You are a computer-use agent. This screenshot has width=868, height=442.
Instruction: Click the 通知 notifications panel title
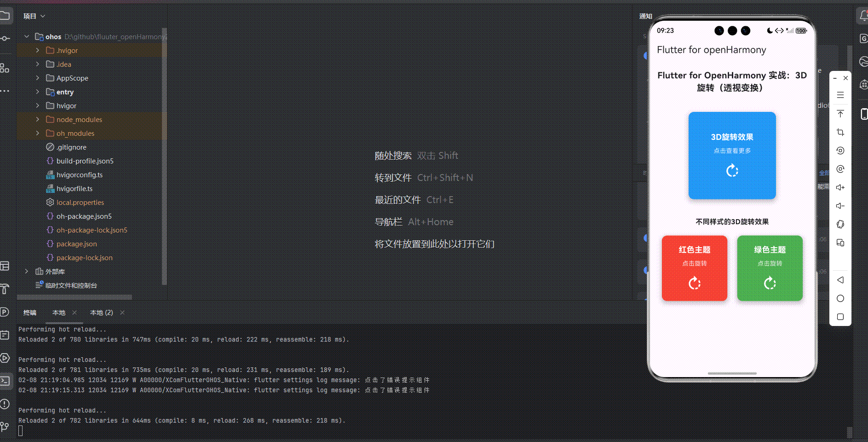[646, 16]
